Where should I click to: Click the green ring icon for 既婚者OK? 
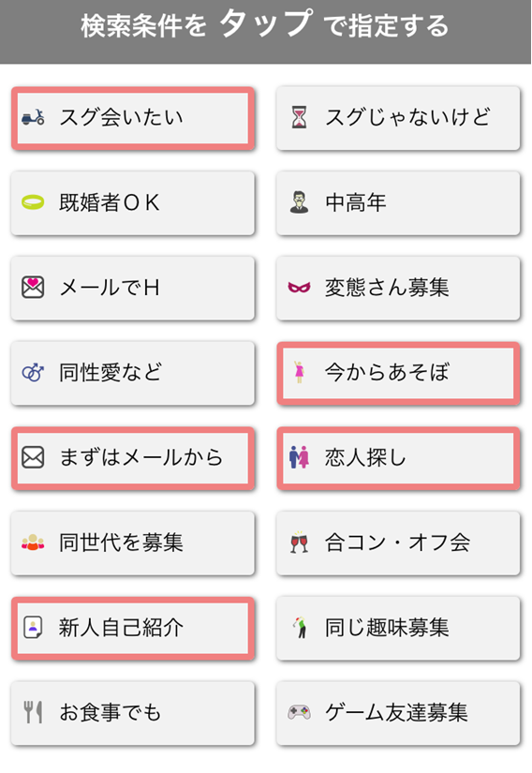33,202
